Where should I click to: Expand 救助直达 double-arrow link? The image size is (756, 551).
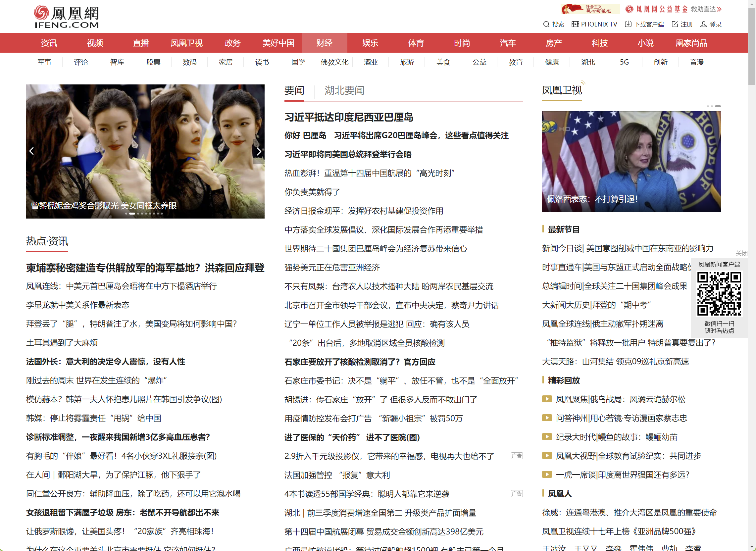[719, 9]
